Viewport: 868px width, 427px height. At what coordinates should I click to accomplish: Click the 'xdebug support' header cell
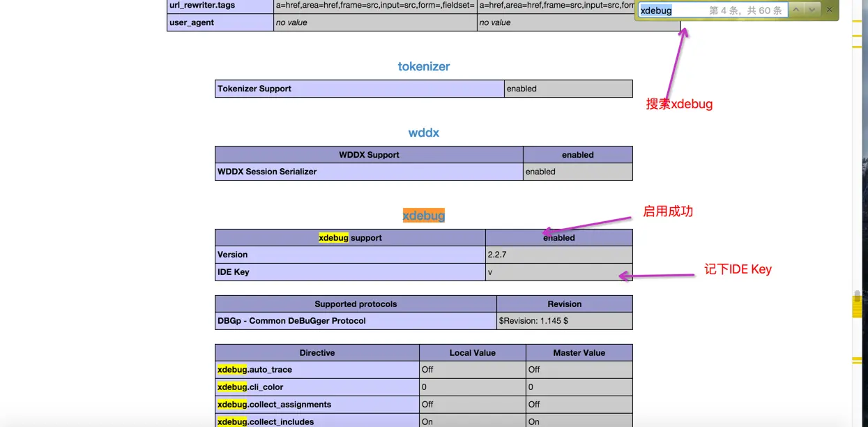tap(350, 238)
